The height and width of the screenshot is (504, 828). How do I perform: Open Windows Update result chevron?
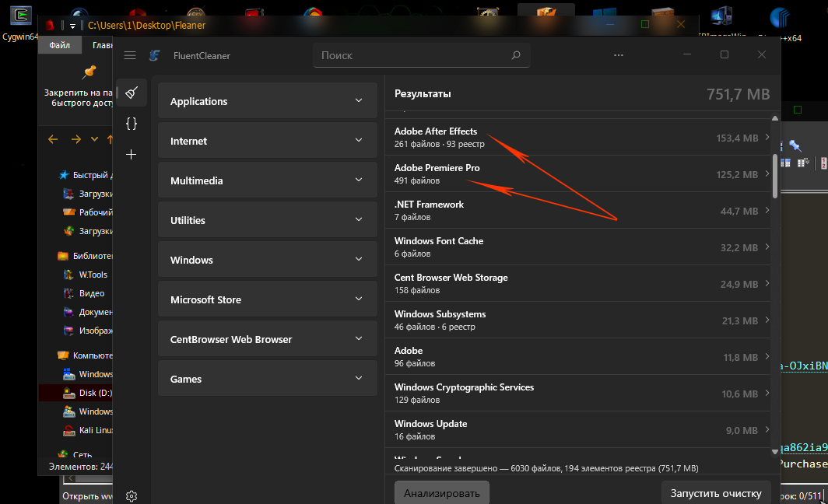[767, 429]
